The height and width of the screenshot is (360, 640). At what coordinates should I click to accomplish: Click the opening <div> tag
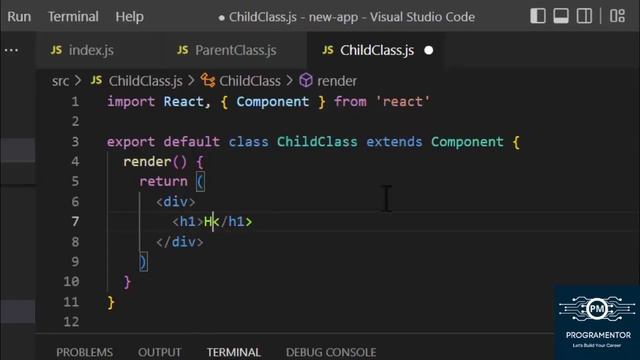(176, 202)
